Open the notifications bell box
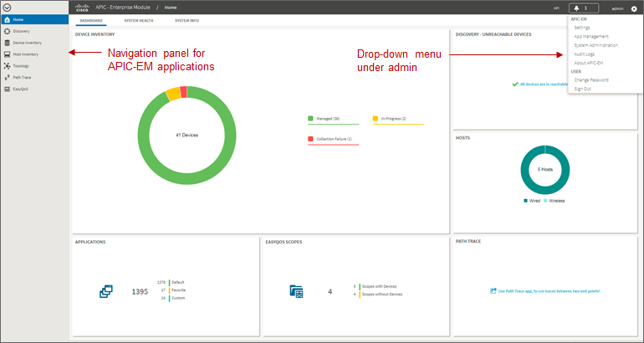This screenshot has height=343, width=644. (x=584, y=8)
